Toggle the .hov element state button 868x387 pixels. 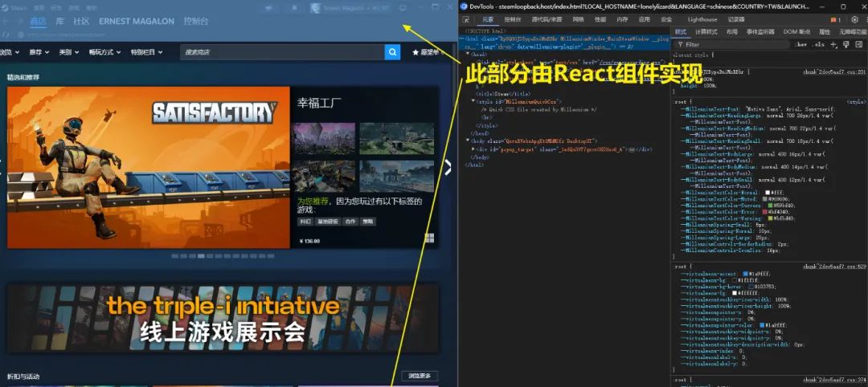coord(800,44)
